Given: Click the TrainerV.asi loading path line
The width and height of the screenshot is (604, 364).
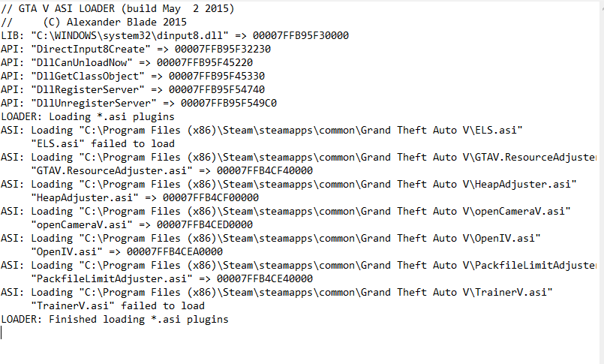Looking at the screenshot, I should coord(276,292).
